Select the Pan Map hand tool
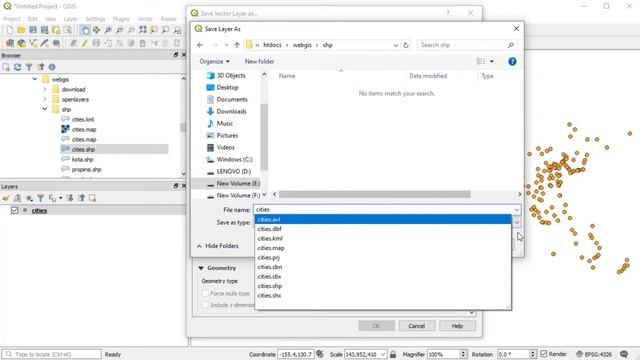 pos(85,30)
